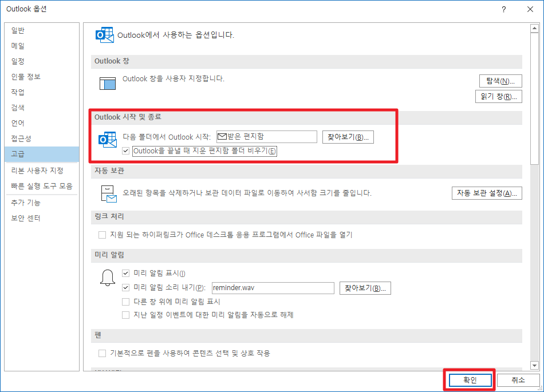The width and height of the screenshot is (544, 392).
Task: Select the 작업 category
Action: pos(42,92)
